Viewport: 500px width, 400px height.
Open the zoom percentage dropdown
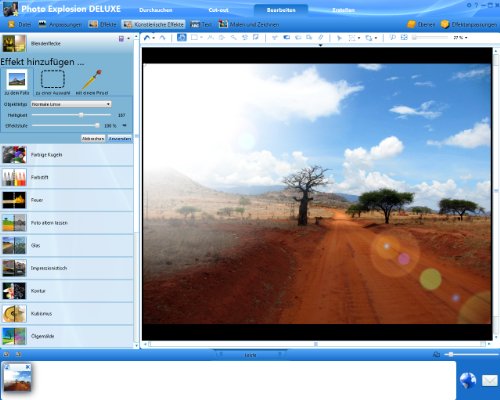click(460, 38)
